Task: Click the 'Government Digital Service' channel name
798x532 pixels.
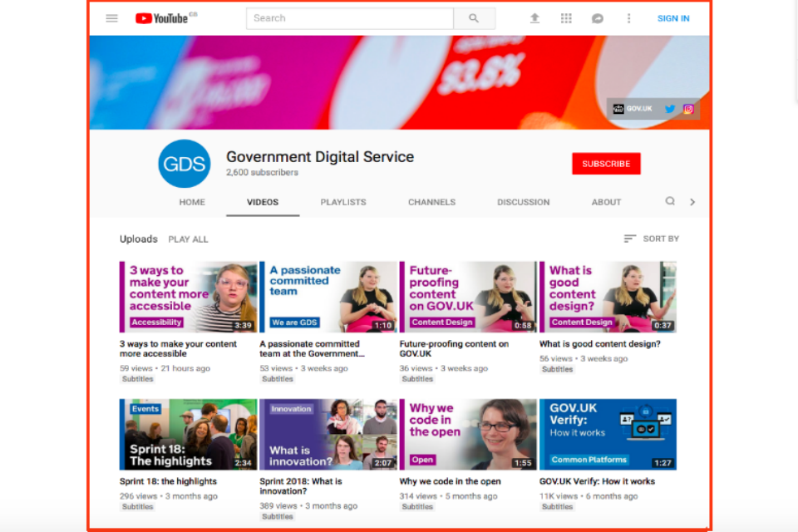Action: (320, 157)
